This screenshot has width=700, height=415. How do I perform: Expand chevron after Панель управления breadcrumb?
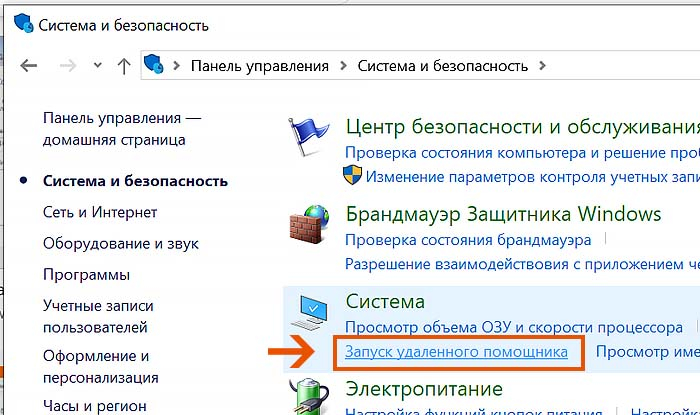pyautogui.click(x=343, y=66)
